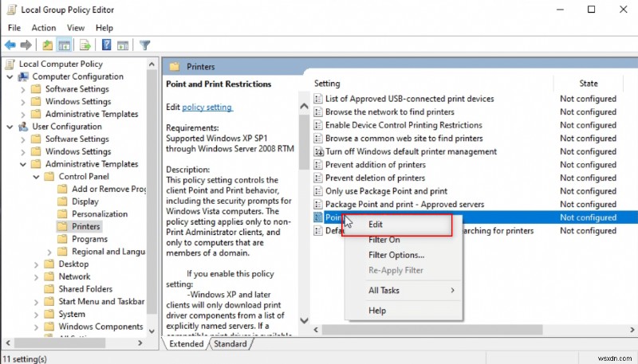Click the Forward arrow toolbar icon
This screenshot has height=364, width=638.
coord(26,45)
